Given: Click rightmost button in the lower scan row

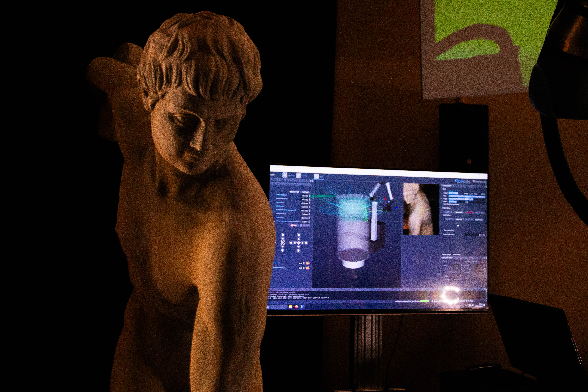Looking at the screenshot, I should [x=479, y=220].
